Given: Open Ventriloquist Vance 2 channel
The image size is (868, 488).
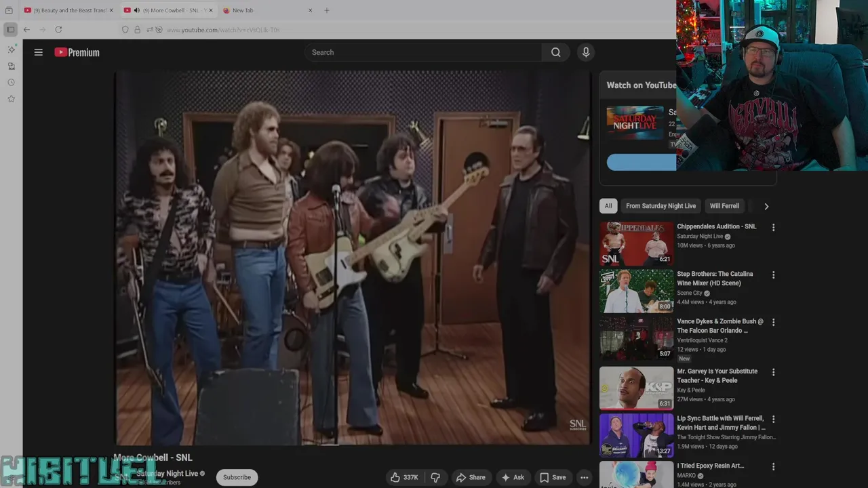Looking at the screenshot, I should (x=702, y=340).
